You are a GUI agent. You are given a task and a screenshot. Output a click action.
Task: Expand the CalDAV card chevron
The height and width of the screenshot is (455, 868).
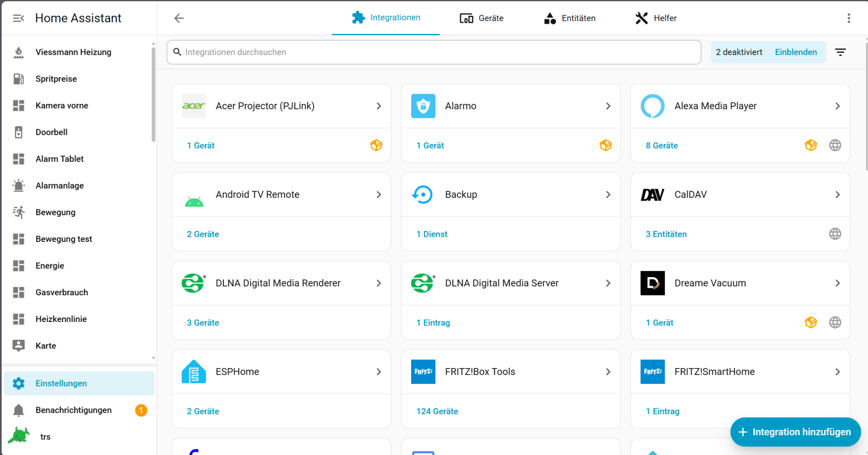(837, 194)
